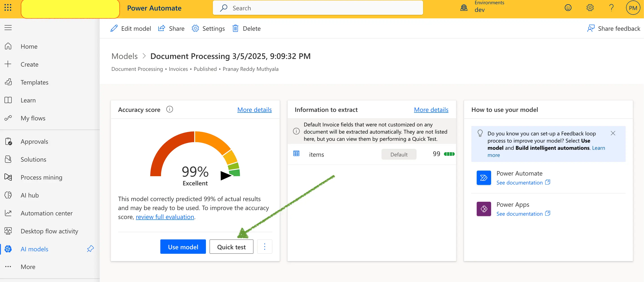
Task: Click the model Settings gear icon
Action: click(195, 28)
